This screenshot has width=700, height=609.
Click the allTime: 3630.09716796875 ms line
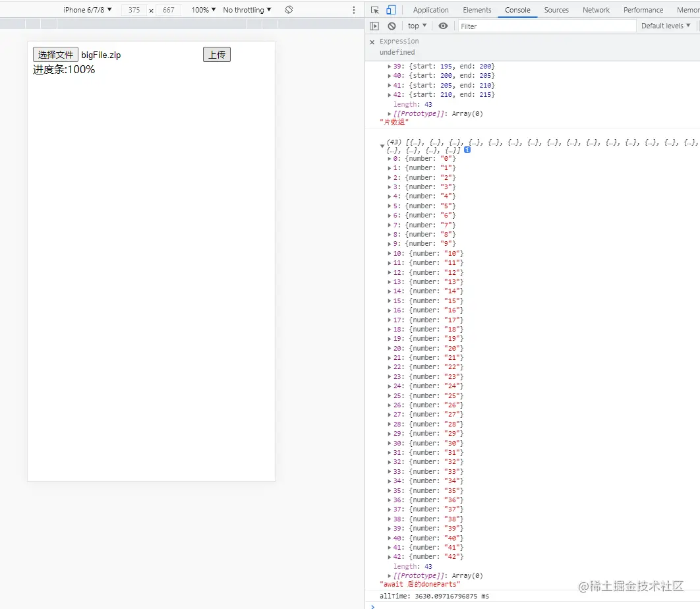coord(434,596)
